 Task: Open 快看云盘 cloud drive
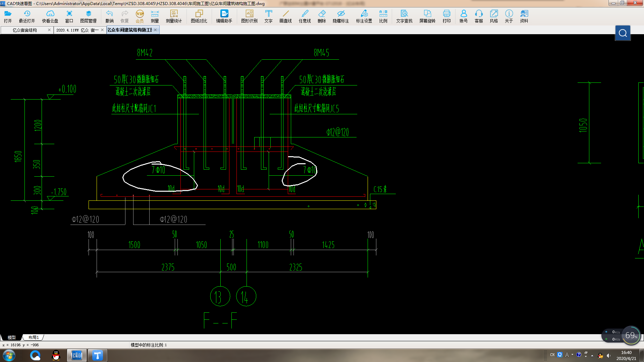tap(50, 16)
